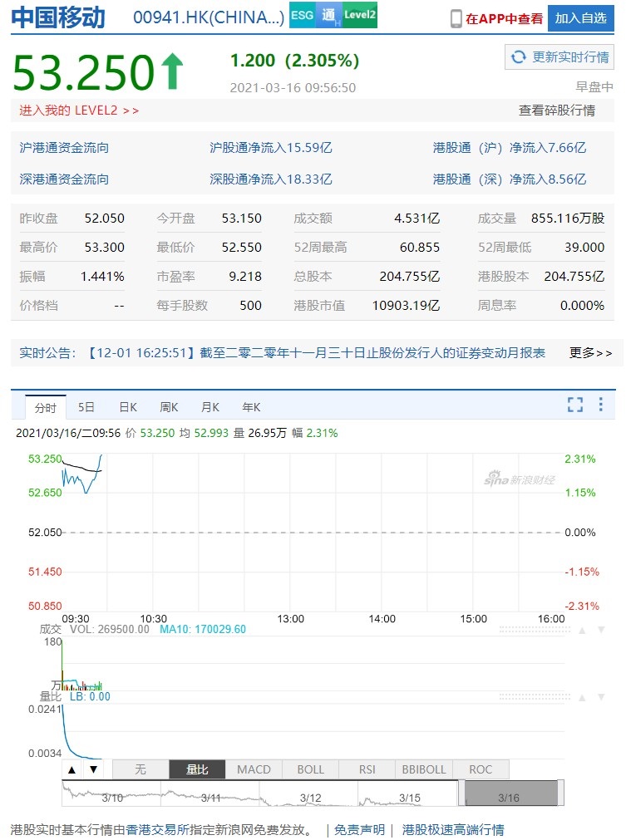Click the phone icon for viewing in app
626x840 pixels.
[x=456, y=18]
